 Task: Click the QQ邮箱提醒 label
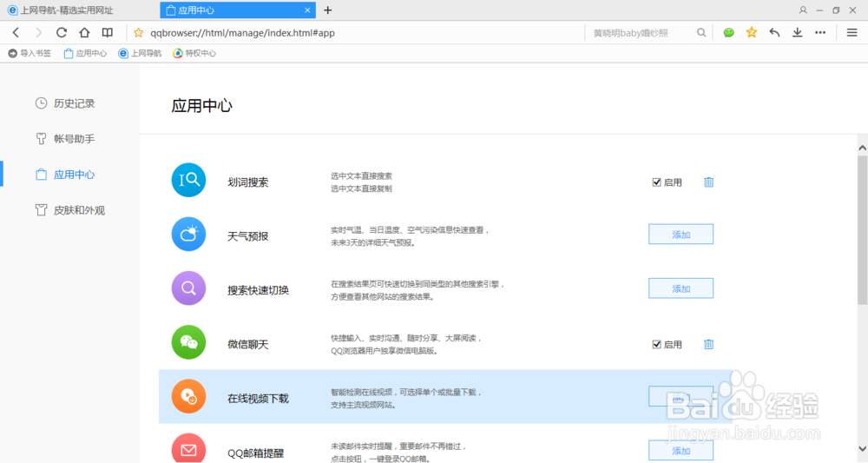pos(256,453)
